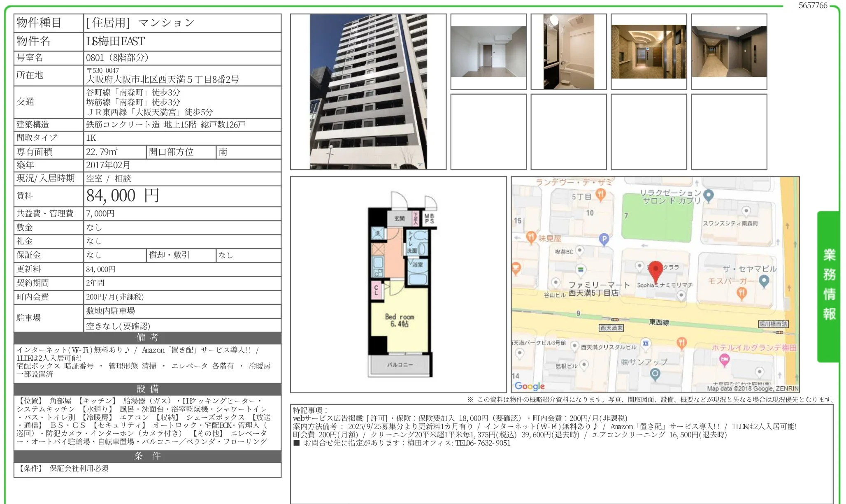
Task: Click the モスバーガー restaurant map icon
Action: [741, 293]
